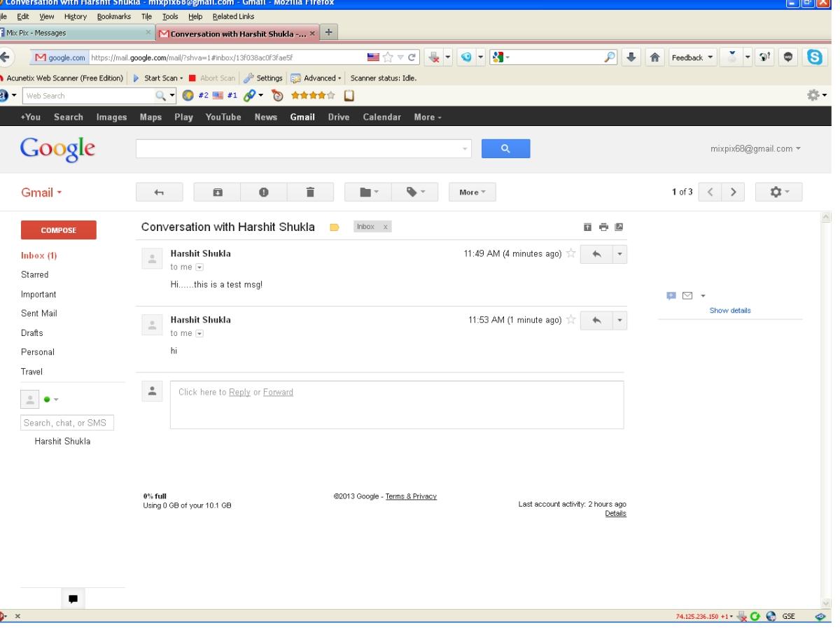Click the Forward link in reply box
The image size is (840, 630).
pos(278,392)
